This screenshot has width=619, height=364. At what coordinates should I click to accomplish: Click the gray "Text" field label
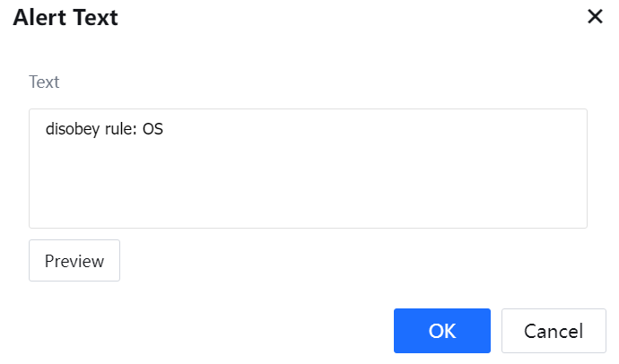44,82
